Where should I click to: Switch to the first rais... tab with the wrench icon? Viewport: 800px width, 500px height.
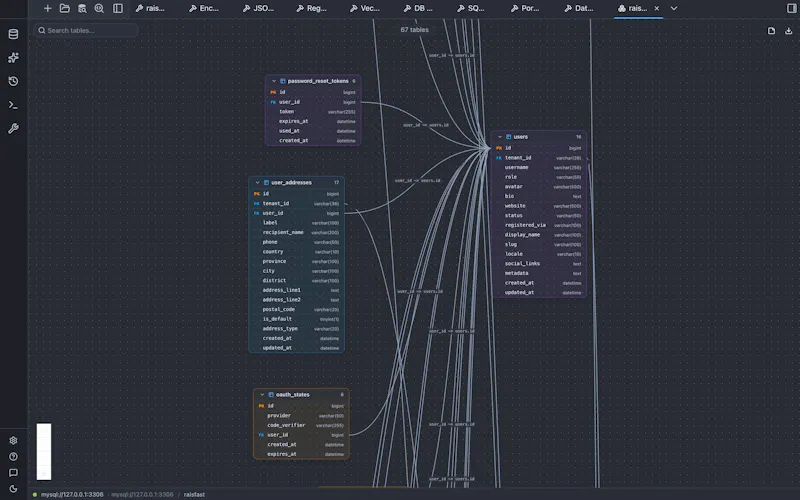(x=150, y=8)
